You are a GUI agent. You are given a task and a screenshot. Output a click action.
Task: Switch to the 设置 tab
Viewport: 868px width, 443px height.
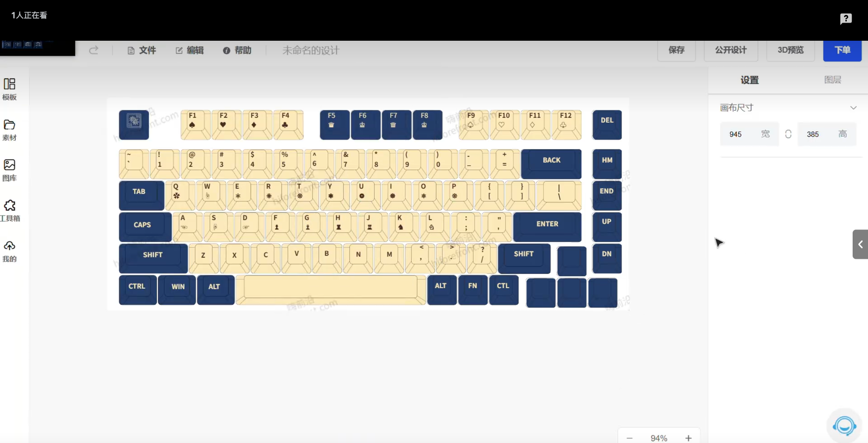click(x=749, y=80)
